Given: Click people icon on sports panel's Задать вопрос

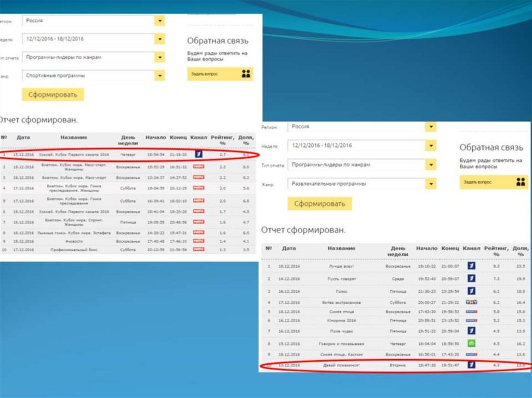Looking at the screenshot, I should tap(246, 74).
